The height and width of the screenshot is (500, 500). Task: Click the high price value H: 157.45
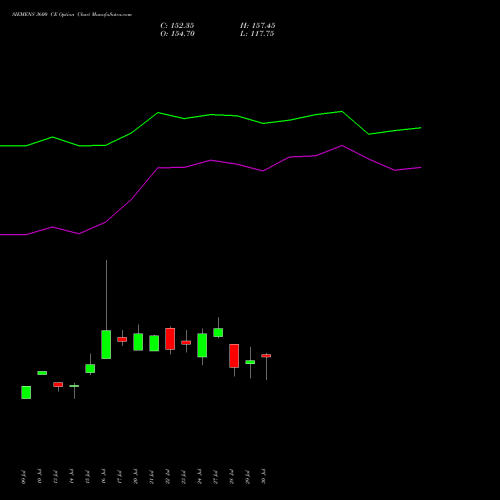coord(258,26)
